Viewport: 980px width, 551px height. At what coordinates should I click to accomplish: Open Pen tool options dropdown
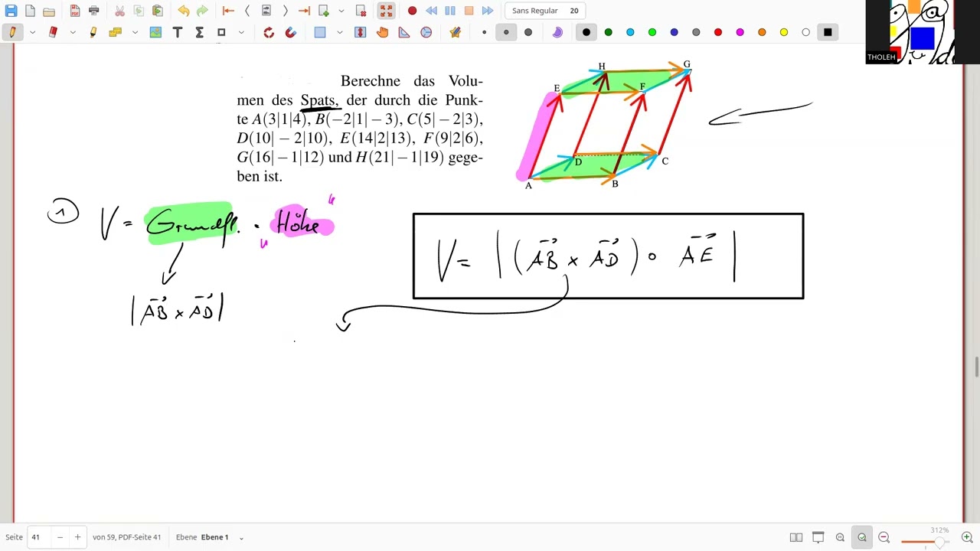click(32, 32)
